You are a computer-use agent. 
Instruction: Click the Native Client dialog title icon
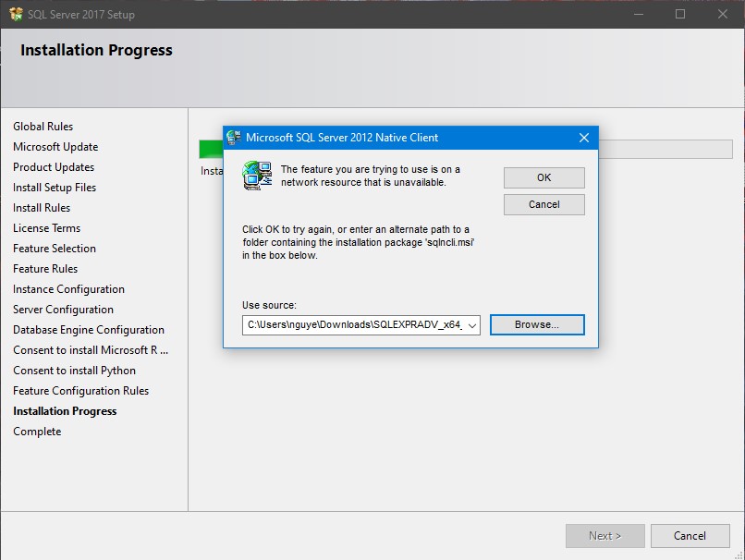[234, 138]
